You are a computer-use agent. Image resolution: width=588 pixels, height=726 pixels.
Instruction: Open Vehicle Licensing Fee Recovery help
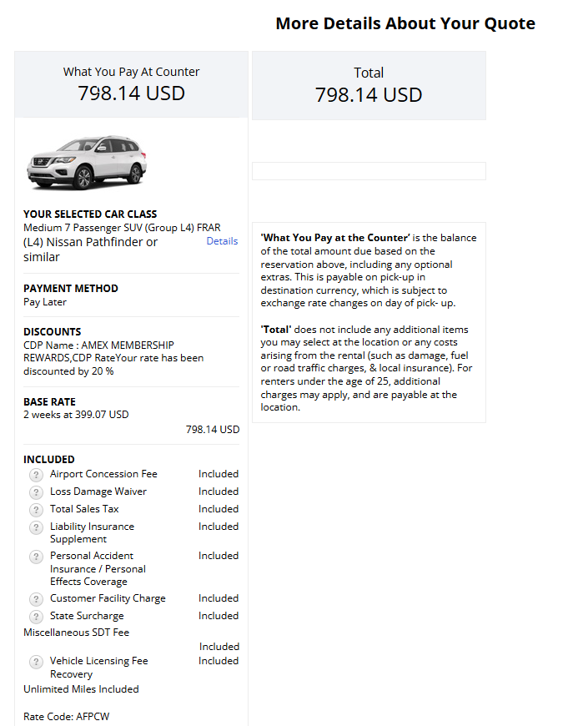point(36,662)
